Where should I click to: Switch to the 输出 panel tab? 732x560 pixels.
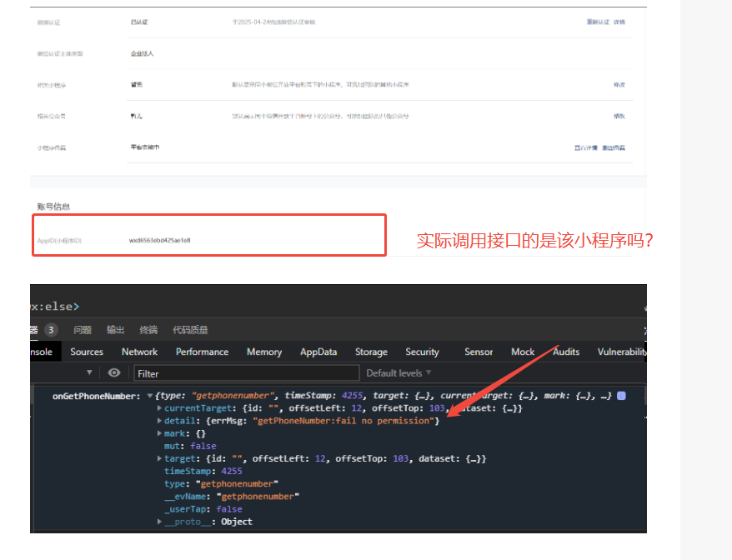[x=115, y=330]
